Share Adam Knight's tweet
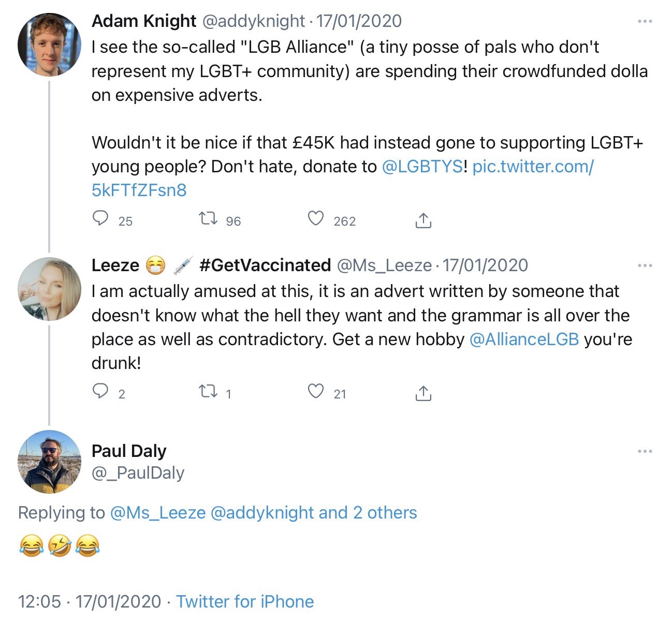This screenshot has height=621, width=672. 423,220
